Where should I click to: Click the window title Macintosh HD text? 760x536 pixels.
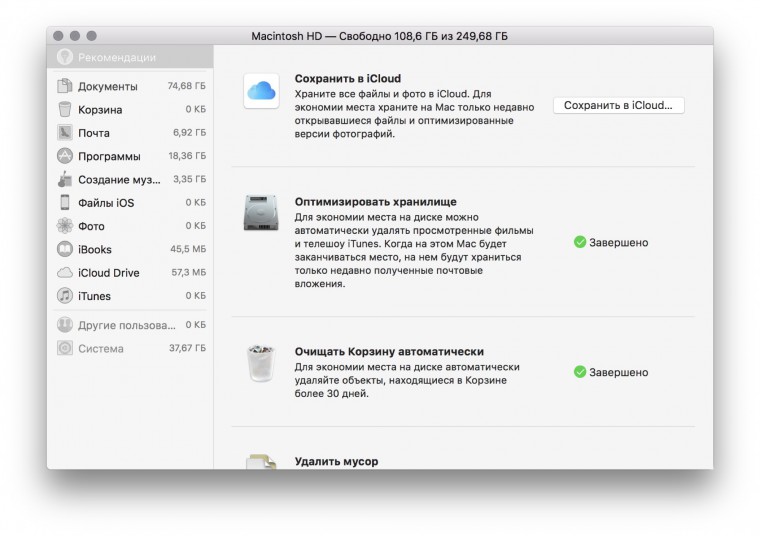pos(380,36)
